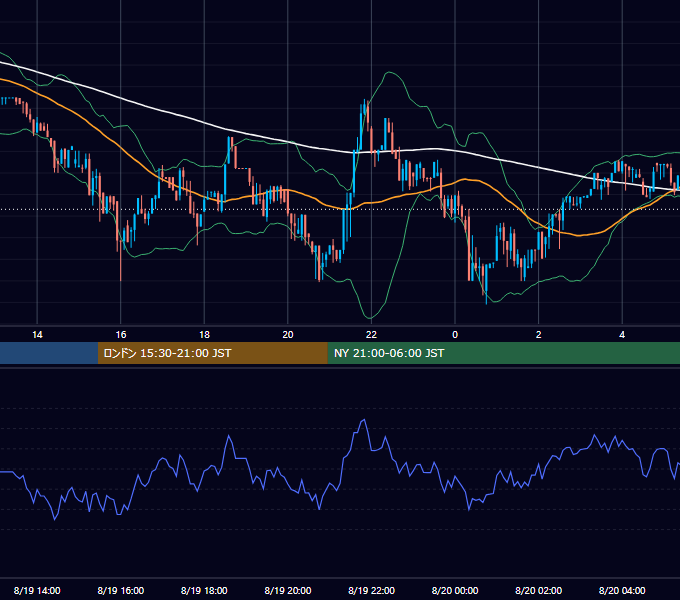
Task: Click the 8/20 02:00 time label
Action: click(x=539, y=590)
